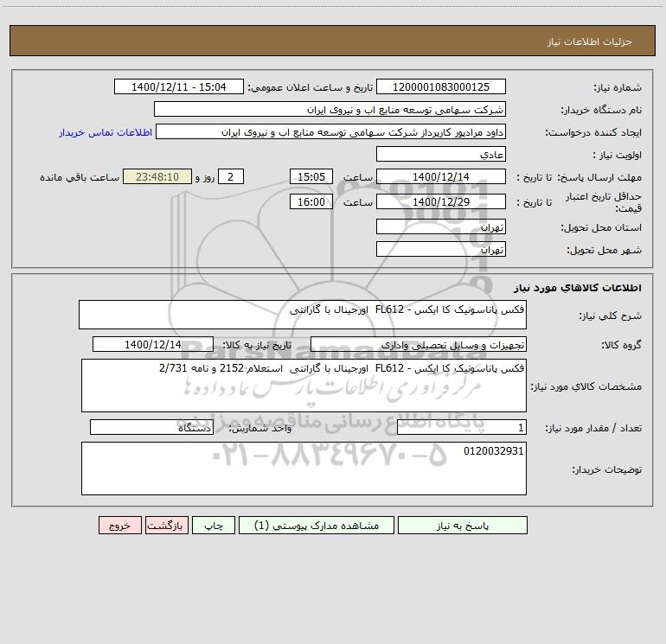This screenshot has height=644, width=666.
Task: Click section title 'اطلاعات کالاهای مورد نیاز'
Action: tap(577, 288)
